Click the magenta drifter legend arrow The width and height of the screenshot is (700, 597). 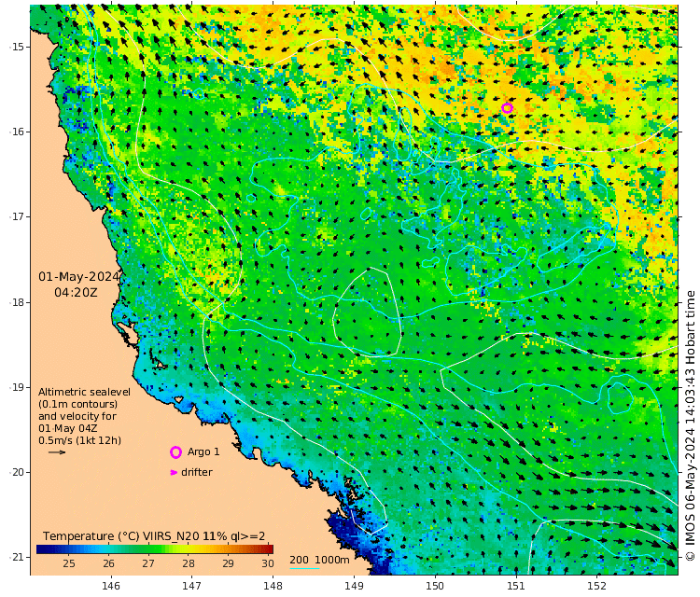[x=175, y=473]
